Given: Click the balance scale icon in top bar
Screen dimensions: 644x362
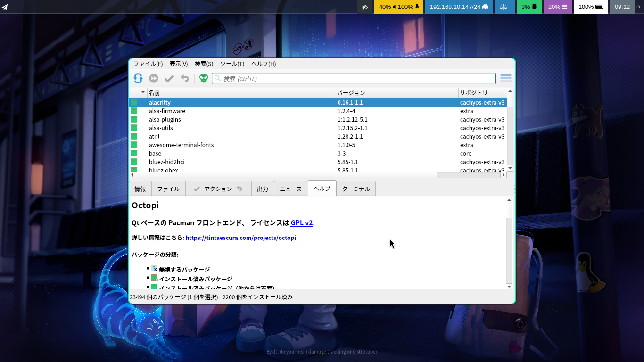Looking at the screenshot, I should click(x=504, y=7).
